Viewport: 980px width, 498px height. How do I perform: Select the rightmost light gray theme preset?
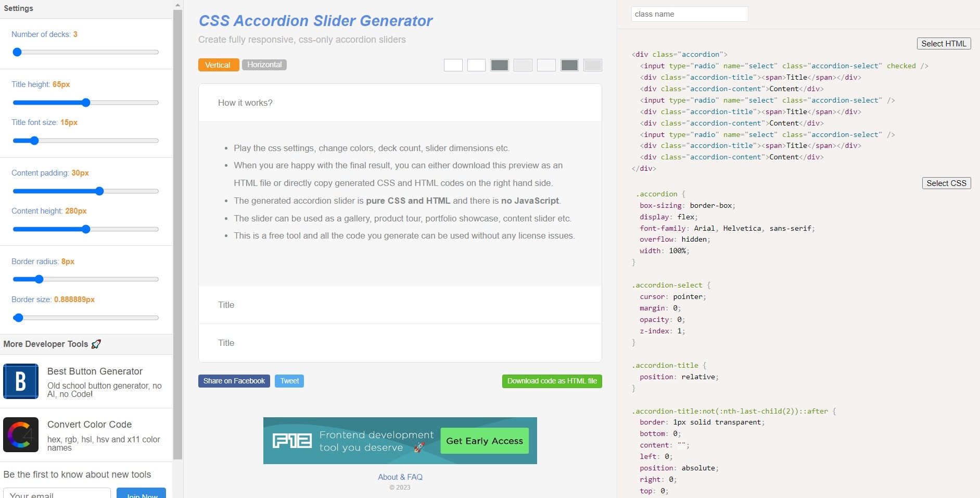[592, 65]
